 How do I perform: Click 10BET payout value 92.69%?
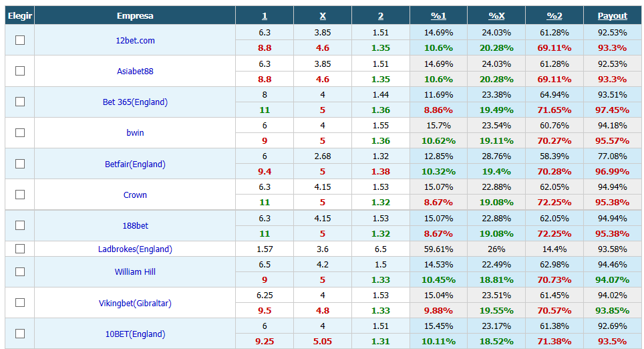pyautogui.click(x=613, y=326)
